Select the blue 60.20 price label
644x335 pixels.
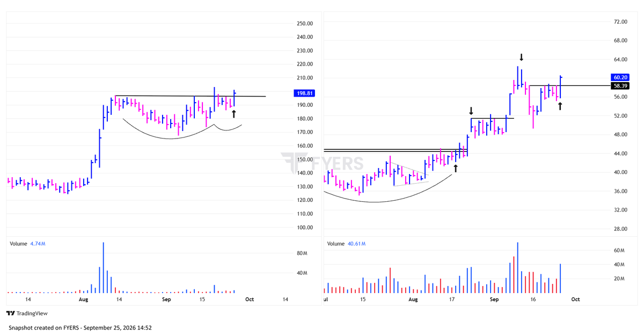[x=620, y=77]
